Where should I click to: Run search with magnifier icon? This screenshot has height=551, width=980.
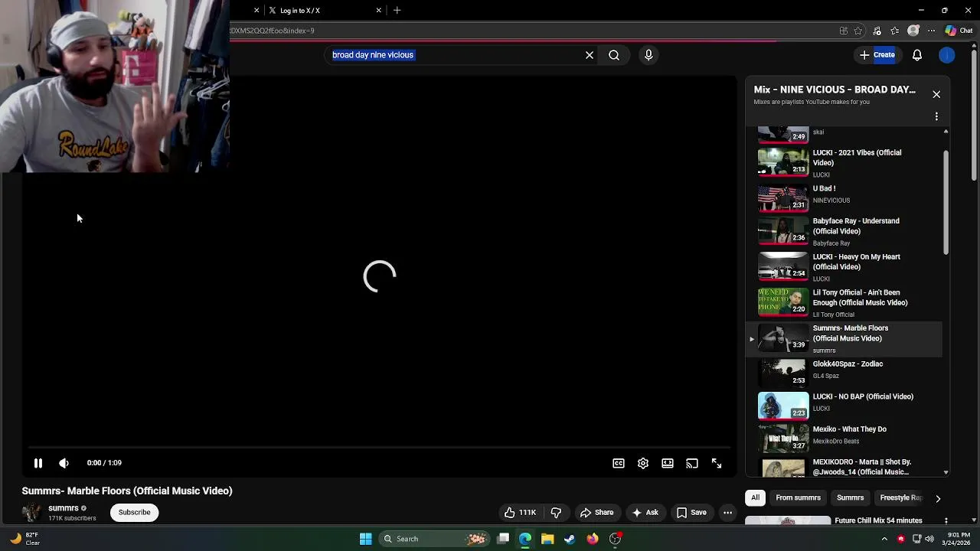pos(614,55)
